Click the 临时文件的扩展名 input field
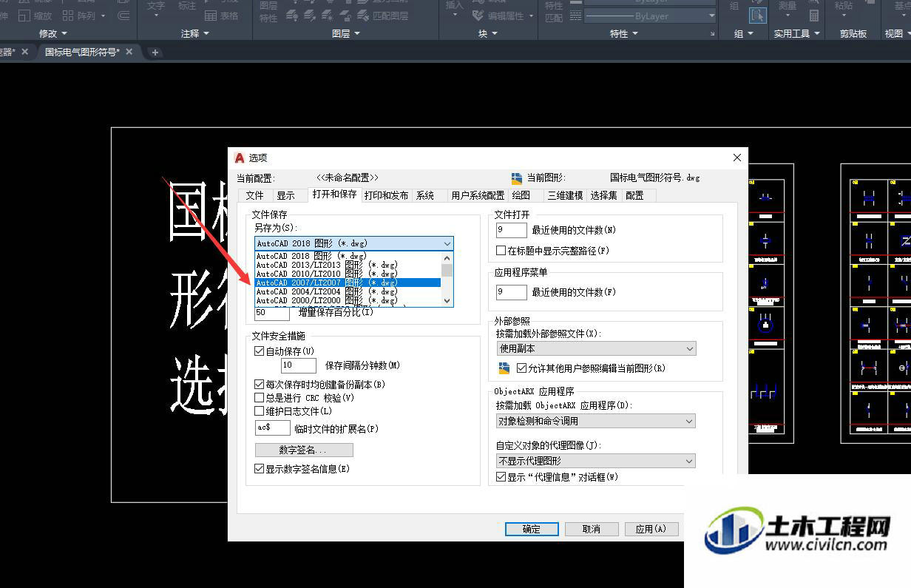 click(x=272, y=428)
